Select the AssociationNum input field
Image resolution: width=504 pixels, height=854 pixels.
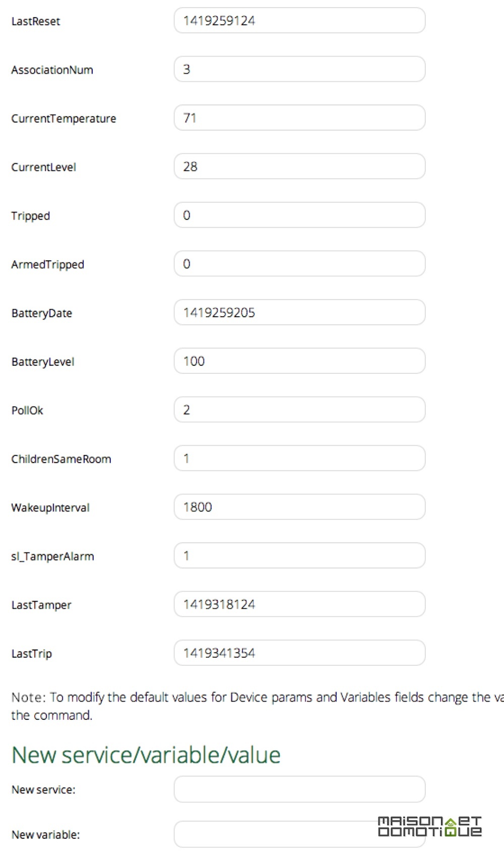[299, 69]
